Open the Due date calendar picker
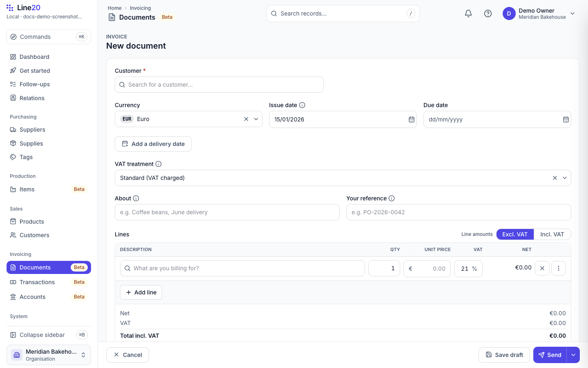 tap(566, 119)
